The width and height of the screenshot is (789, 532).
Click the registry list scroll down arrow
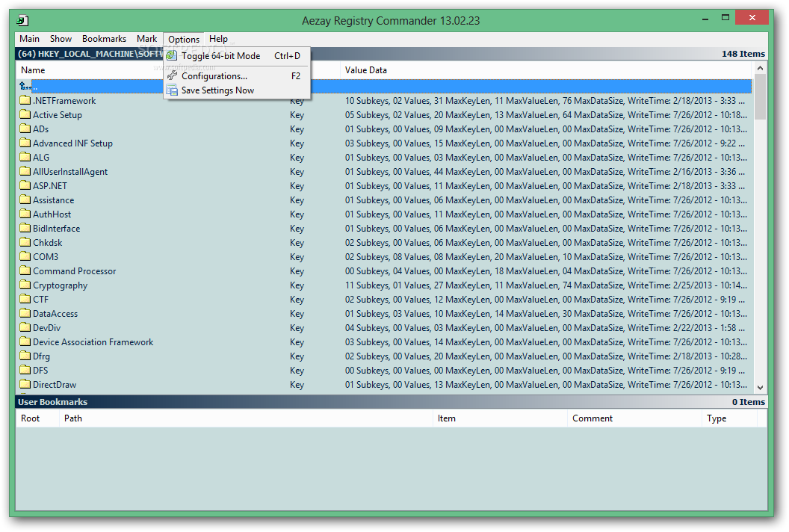(x=761, y=388)
